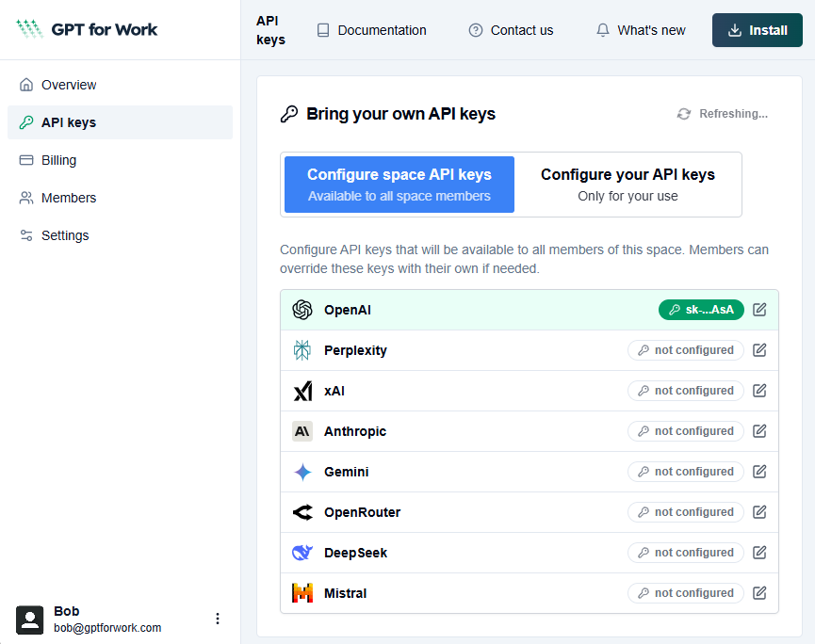Viewport: 815px width, 644px height.
Task: Open Anthropic key editor pencil icon
Action: point(759,431)
